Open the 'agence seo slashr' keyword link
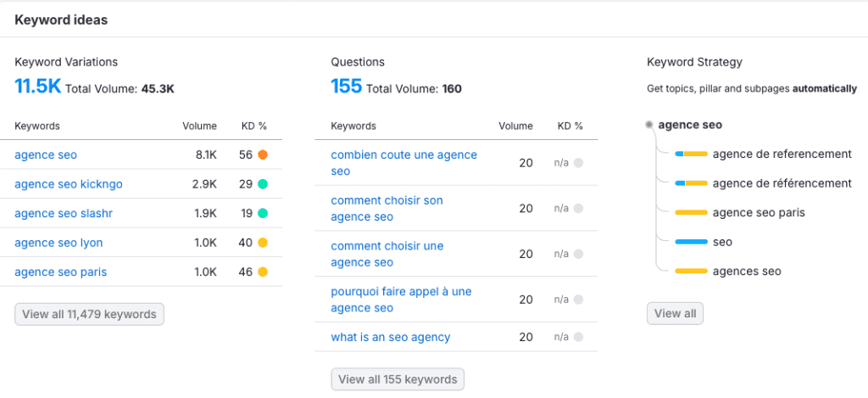 64,213
